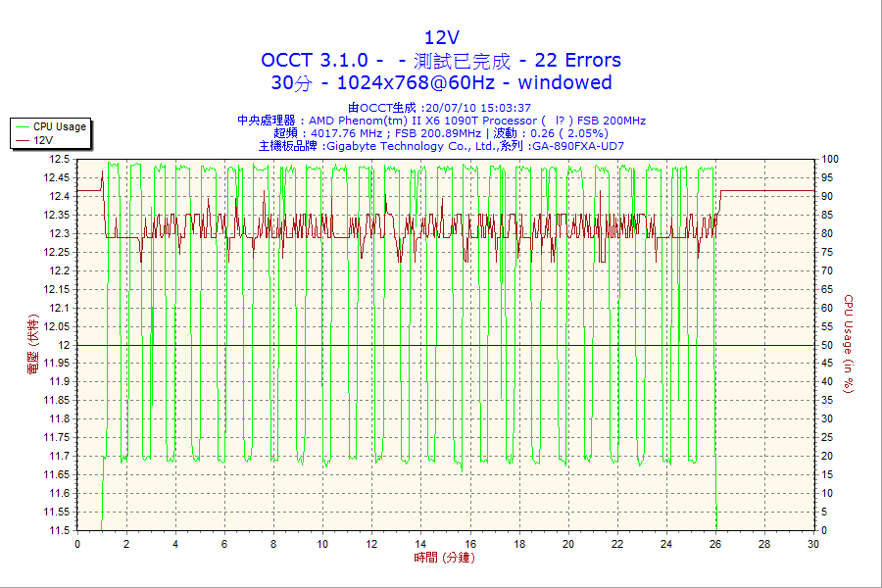The height and width of the screenshot is (588, 882).
Task: Click the "FSB 200MHz" text
Action: pos(612,121)
